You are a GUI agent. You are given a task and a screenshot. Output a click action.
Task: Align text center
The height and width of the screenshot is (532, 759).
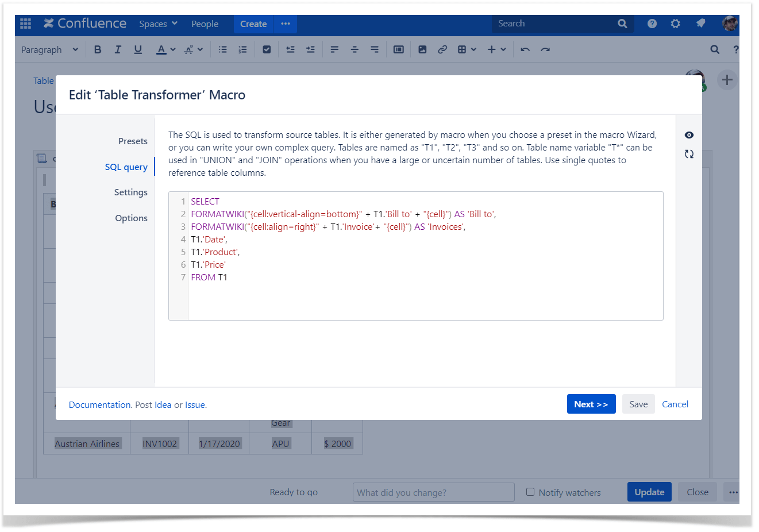[355, 49]
